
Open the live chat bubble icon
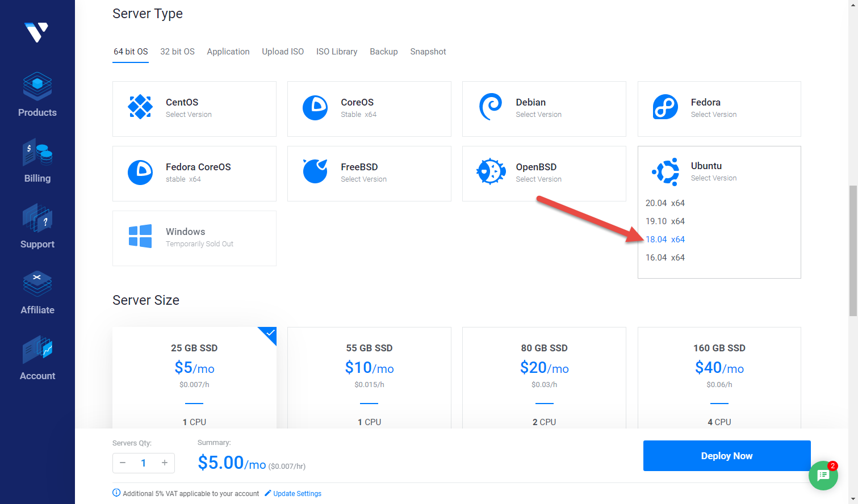823,476
